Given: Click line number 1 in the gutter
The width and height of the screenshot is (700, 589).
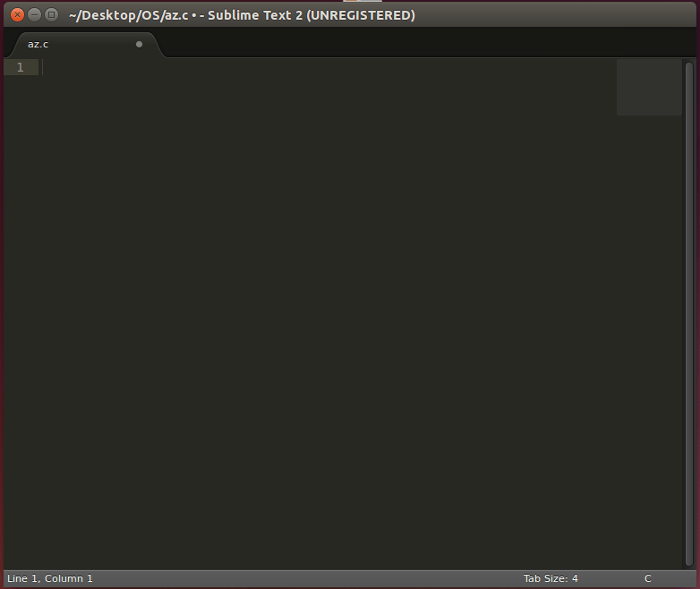Looking at the screenshot, I should (x=21, y=67).
